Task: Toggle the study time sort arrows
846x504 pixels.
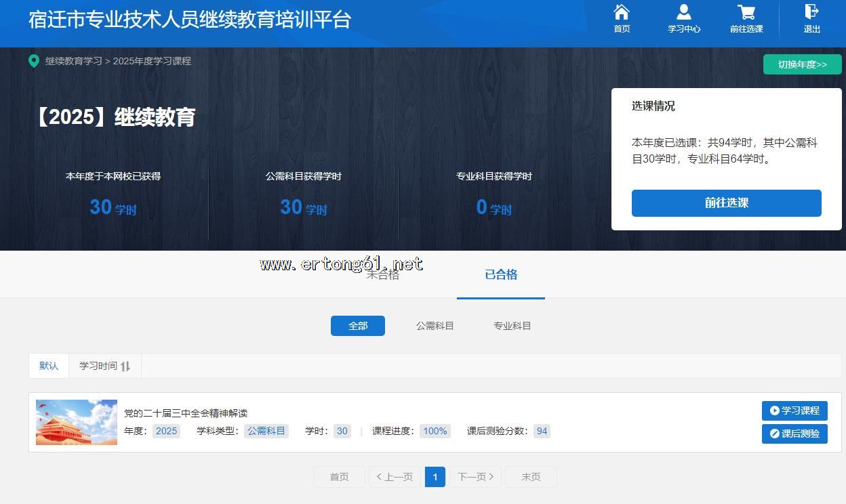Action: (x=125, y=366)
